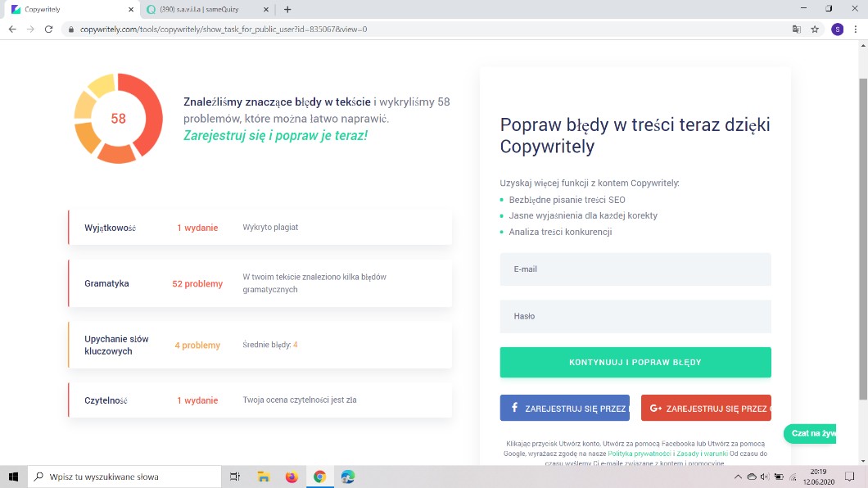Open Microsoft Edge from the taskbar
The width and height of the screenshot is (868, 488).
[x=348, y=477]
